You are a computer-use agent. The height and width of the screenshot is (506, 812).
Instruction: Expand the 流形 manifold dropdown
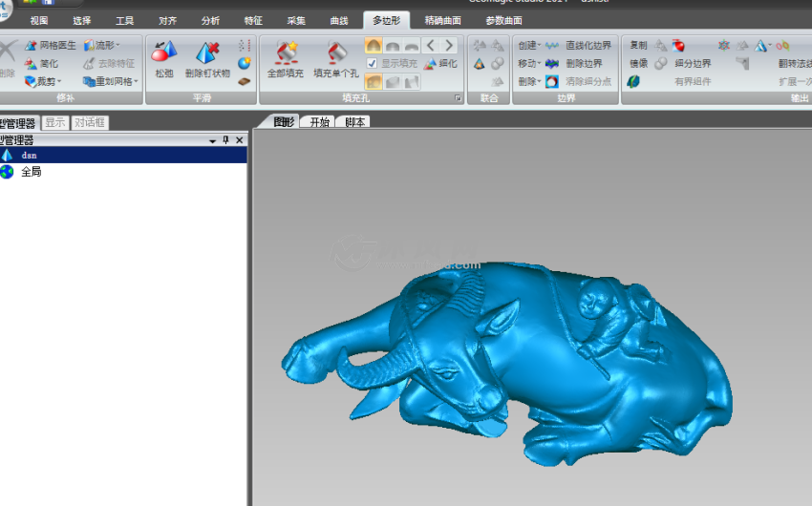(x=101, y=45)
